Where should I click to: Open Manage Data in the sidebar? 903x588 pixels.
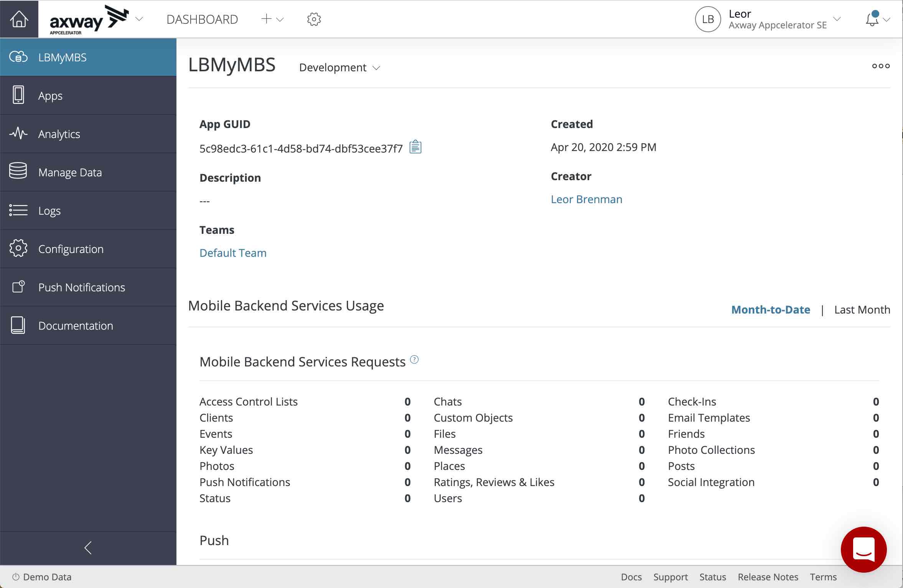coord(88,172)
